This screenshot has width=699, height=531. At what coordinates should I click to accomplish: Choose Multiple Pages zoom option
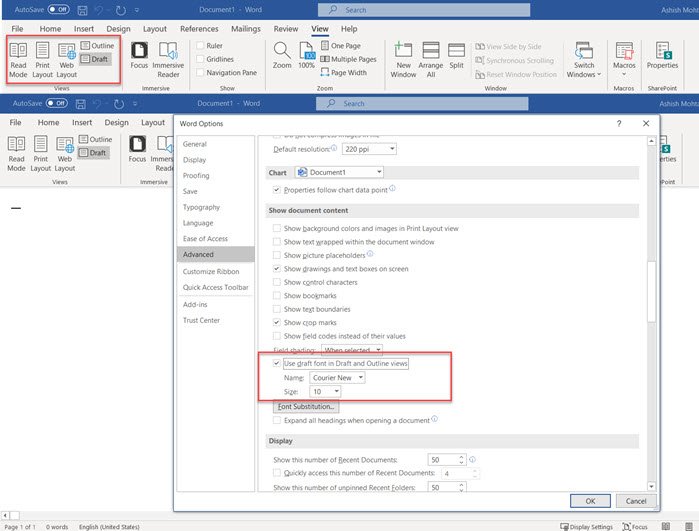348,59
